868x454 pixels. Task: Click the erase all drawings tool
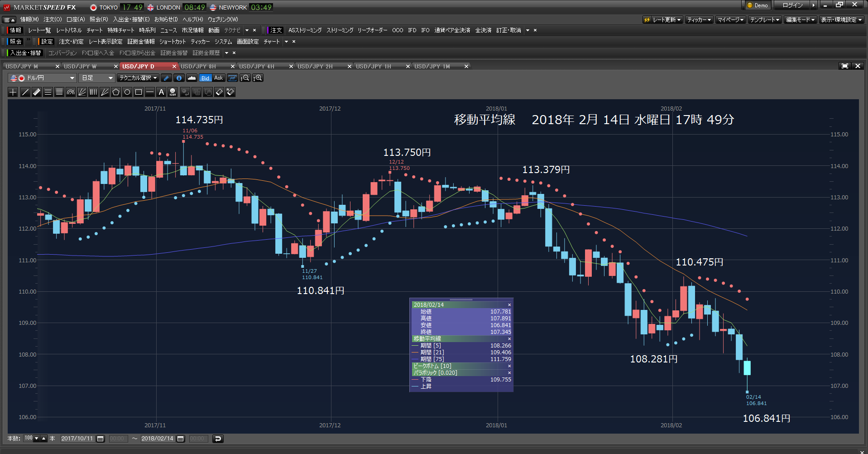point(230,92)
